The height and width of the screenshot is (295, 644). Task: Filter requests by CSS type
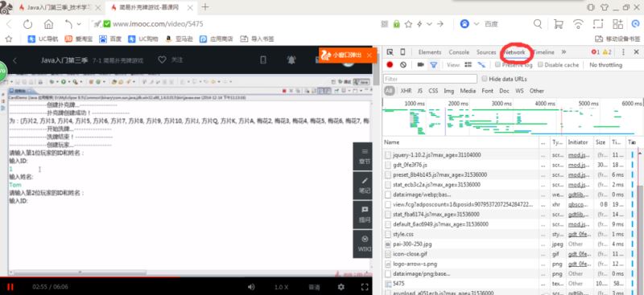(x=433, y=91)
